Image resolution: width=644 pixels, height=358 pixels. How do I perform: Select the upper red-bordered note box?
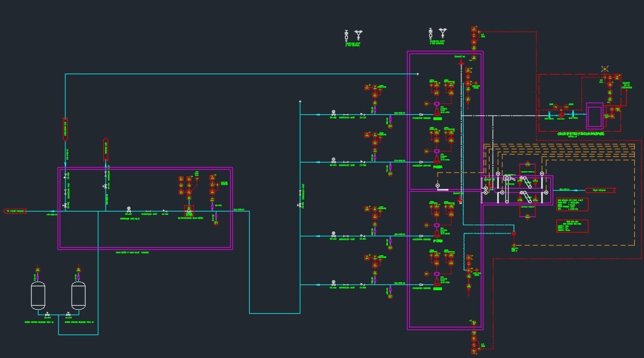click(572, 204)
